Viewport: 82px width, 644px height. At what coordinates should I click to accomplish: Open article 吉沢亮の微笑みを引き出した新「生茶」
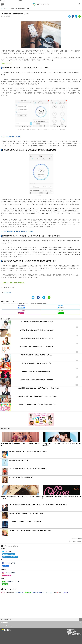(37, 330)
